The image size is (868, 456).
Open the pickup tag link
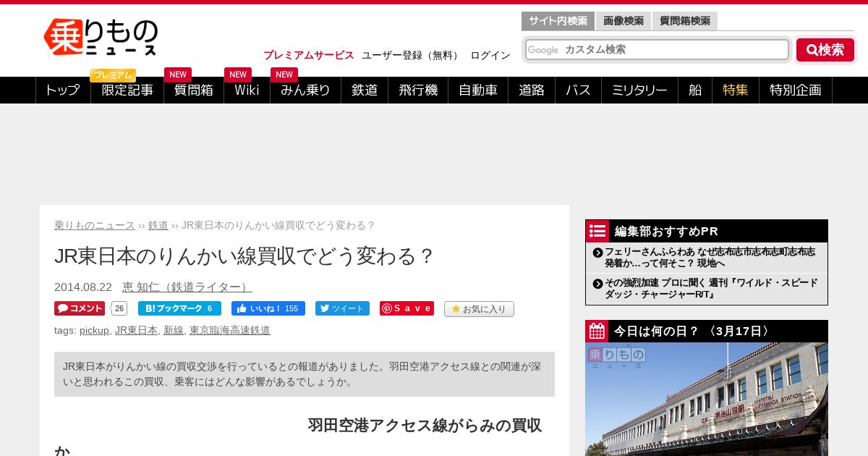click(x=94, y=330)
